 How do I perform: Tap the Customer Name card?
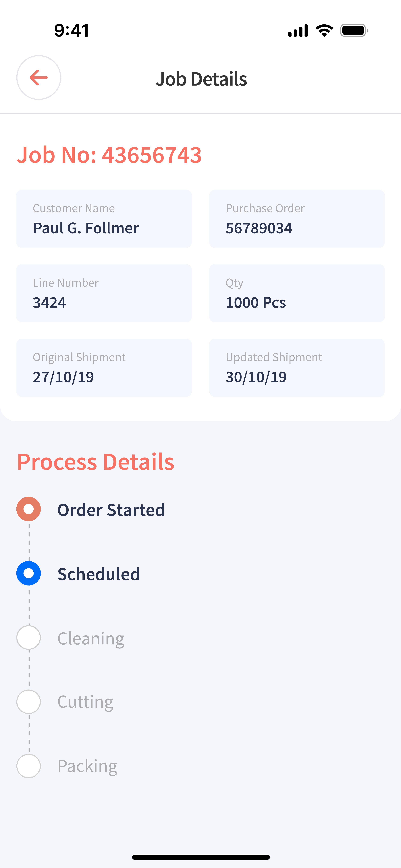click(x=104, y=219)
